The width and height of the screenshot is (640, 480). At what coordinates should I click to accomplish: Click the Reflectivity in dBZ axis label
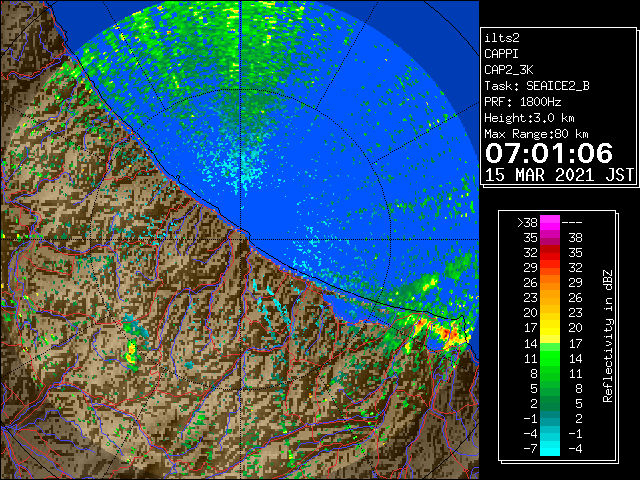(x=608, y=336)
